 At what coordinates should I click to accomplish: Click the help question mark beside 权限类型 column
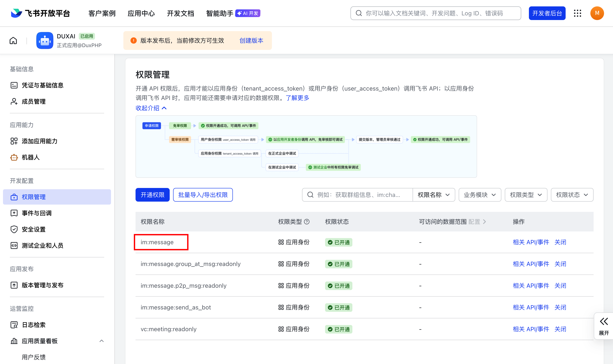[307, 221]
